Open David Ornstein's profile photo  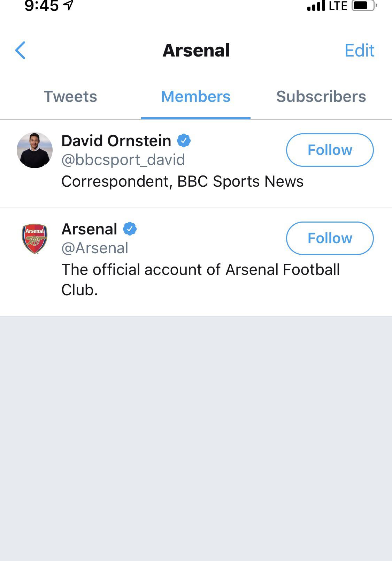tap(34, 150)
